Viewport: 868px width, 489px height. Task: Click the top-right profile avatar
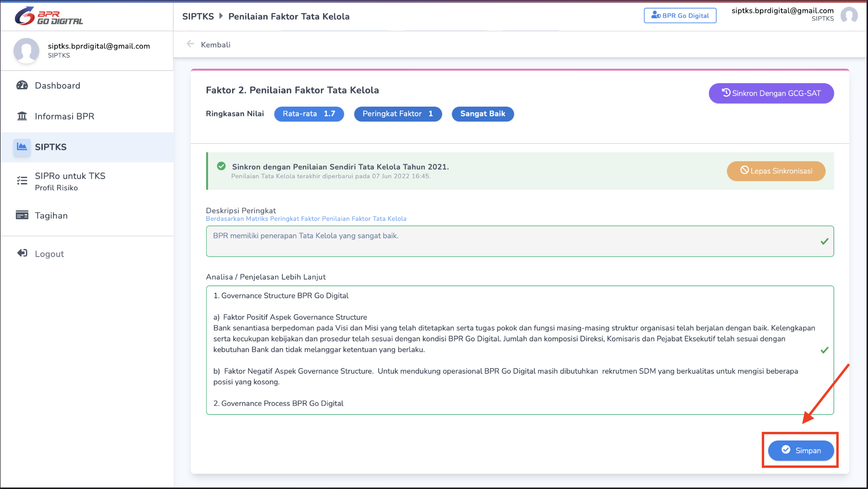[849, 15]
